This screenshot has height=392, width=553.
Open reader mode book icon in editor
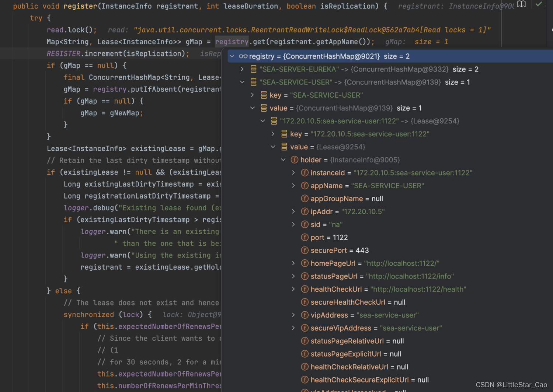(521, 4)
